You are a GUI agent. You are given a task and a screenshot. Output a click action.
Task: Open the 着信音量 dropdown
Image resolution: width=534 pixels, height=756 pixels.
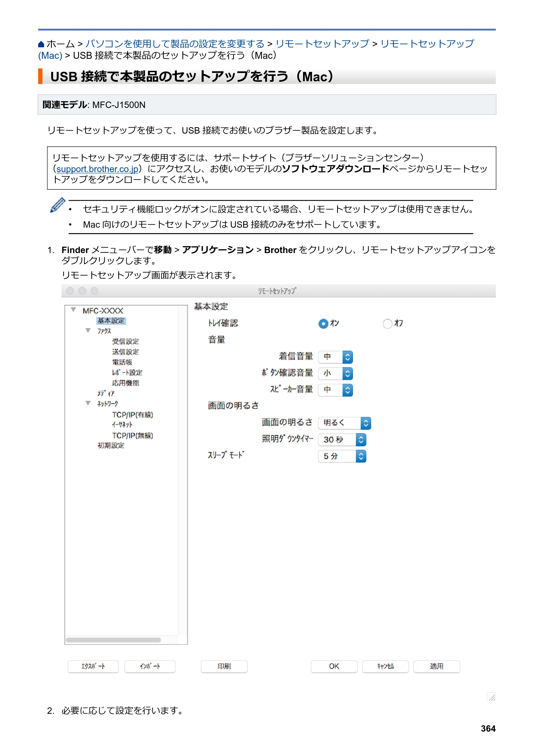[x=336, y=357]
